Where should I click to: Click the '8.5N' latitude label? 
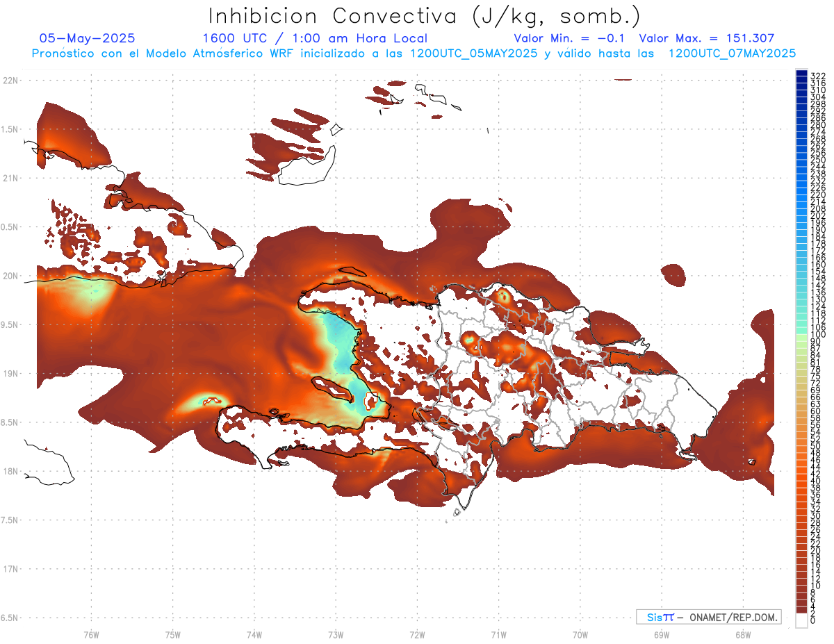[10, 422]
